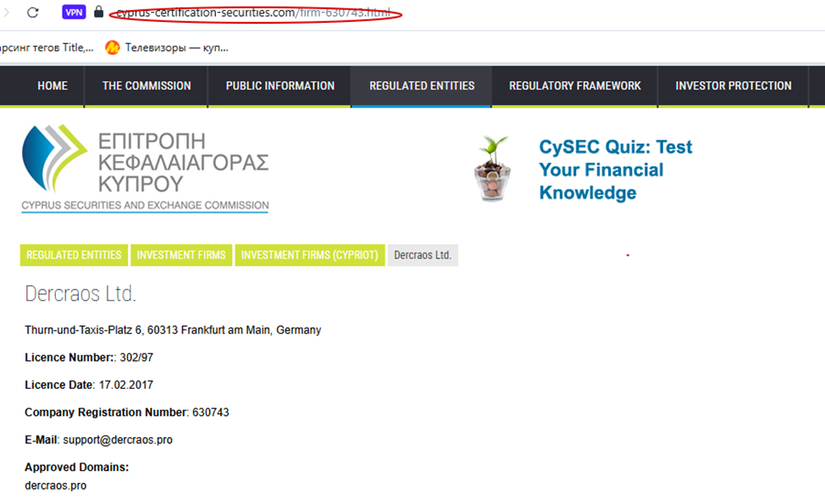Click the INVESTMENT FIRMS (CYPRIOT) breadcrumb
This screenshot has height=504, width=825.
click(x=309, y=255)
